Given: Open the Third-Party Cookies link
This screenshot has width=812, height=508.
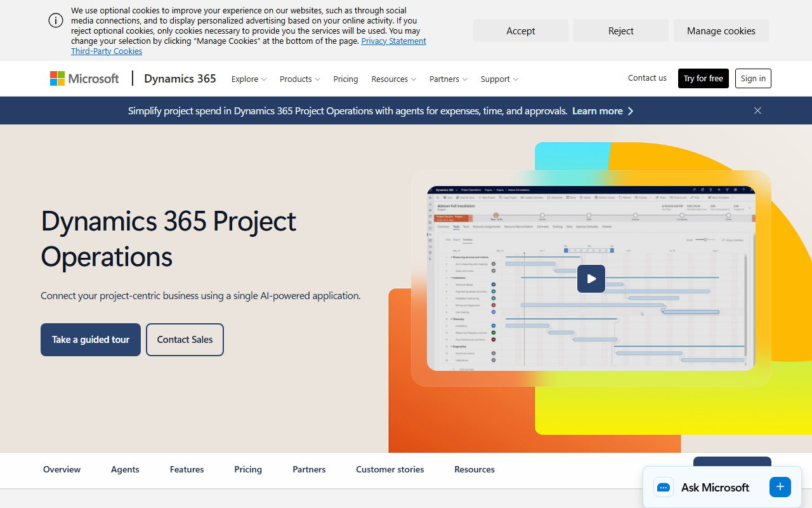Looking at the screenshot, I should 107,51.
